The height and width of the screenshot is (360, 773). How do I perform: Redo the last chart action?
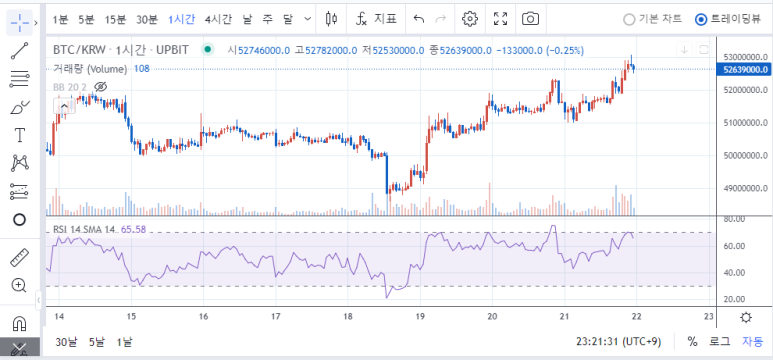pyautogui.click(x=441, y=19)
